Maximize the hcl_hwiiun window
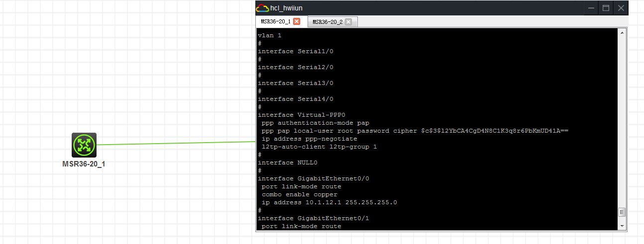 click(606, 8)
